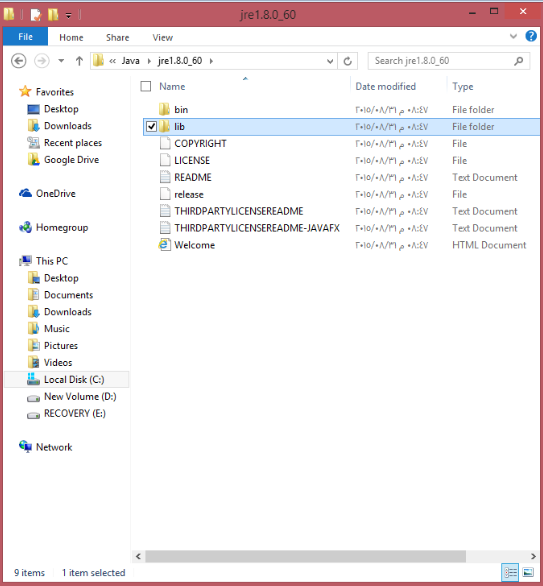Viewport: 543px width, 586px height.
Task: Refresh the current folder view
Action: 348,61
